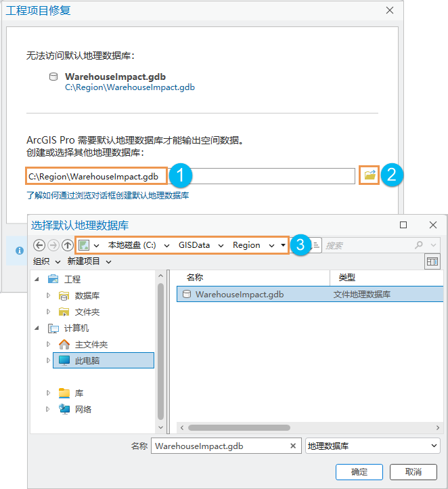Screen dimensions: 448x489
Task: Click the 搜索 search box
Action: (369, 245)
